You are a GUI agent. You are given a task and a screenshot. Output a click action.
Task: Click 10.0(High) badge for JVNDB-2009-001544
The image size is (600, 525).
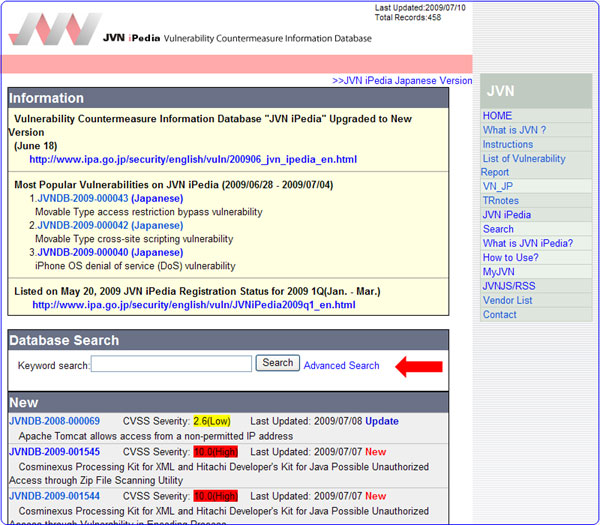point(215,496)
